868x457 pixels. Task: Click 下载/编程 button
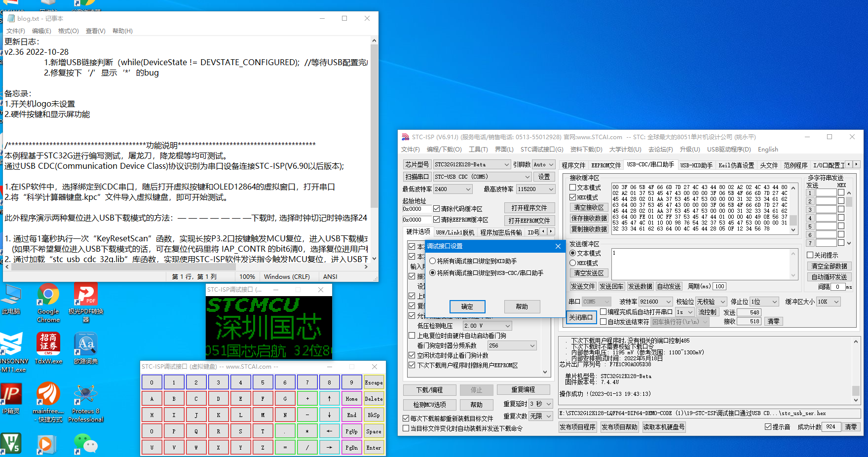click(x=429, y=390)
